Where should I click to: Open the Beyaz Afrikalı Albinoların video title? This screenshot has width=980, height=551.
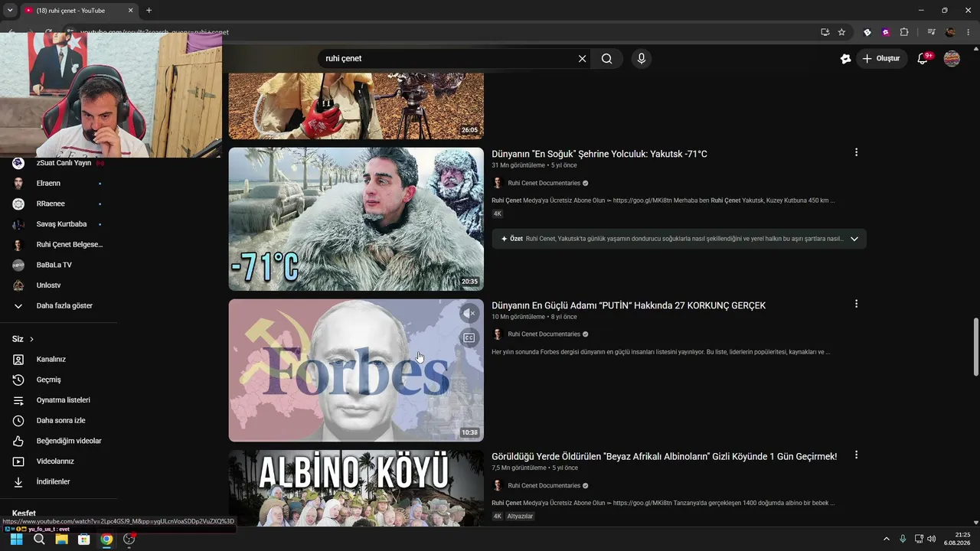pos(664,456)
